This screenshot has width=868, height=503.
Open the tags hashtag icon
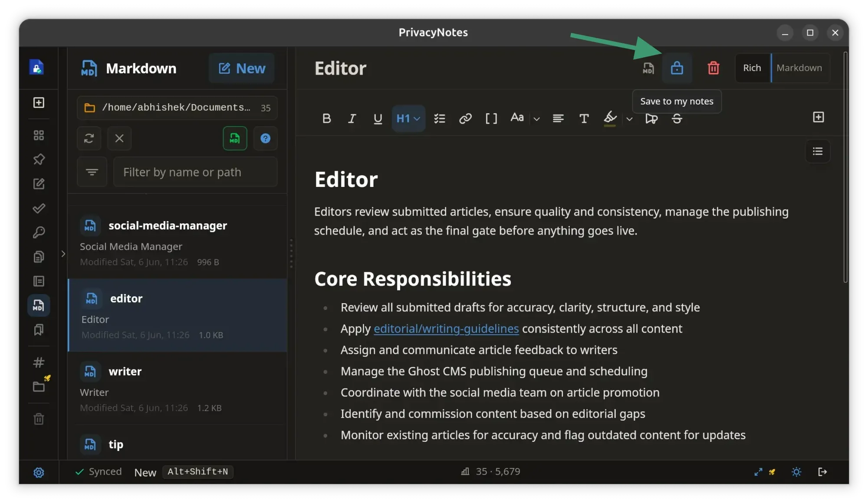pyautogui.click(x=39, y=362)
